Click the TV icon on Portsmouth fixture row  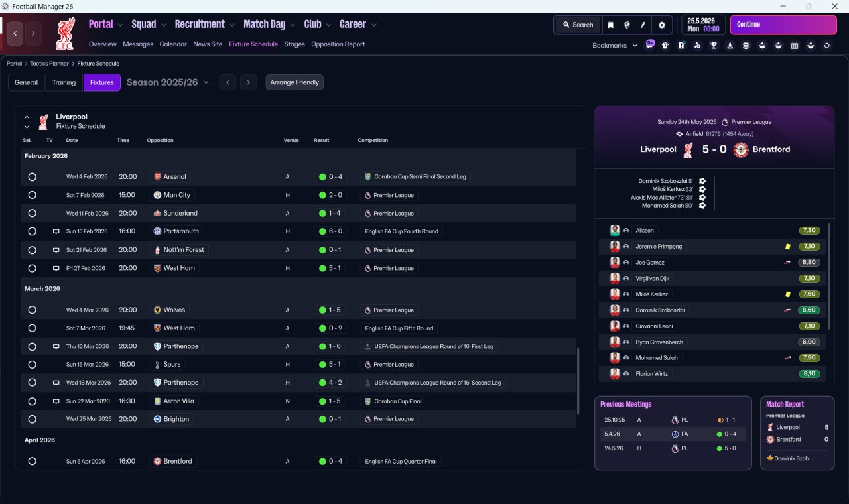56,231
